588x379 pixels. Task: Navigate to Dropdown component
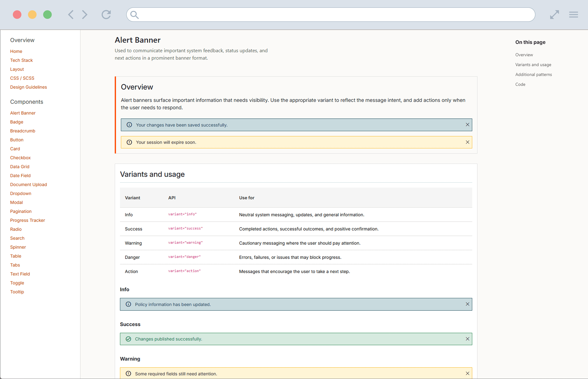pyautogui.click(x=21, y=193)
